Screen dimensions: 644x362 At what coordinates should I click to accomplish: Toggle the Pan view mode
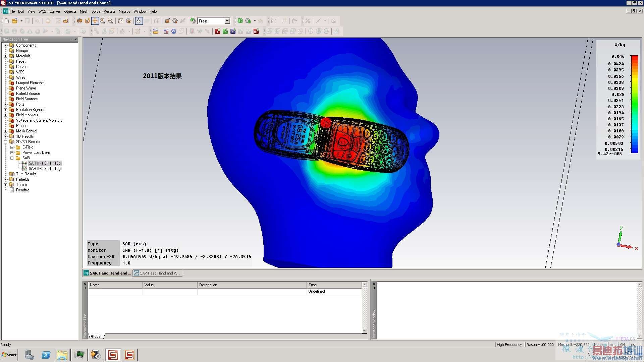[95, 21]
